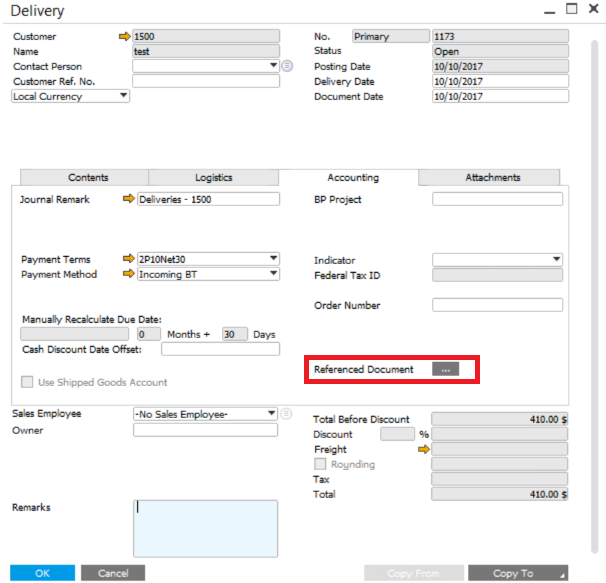Click Sales Employee details icon
606x583 pixels.
[287, 414]
